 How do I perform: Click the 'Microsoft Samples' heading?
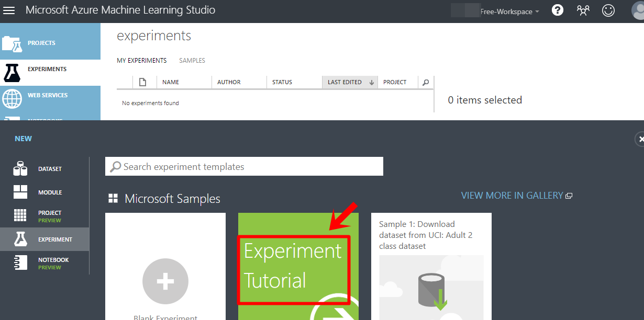pos(172,199)
